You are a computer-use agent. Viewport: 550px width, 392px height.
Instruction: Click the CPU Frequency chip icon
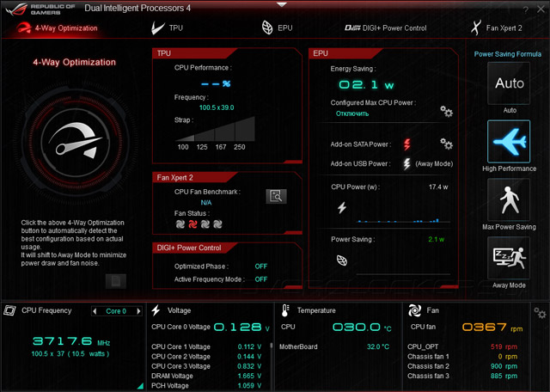(9, 310)
